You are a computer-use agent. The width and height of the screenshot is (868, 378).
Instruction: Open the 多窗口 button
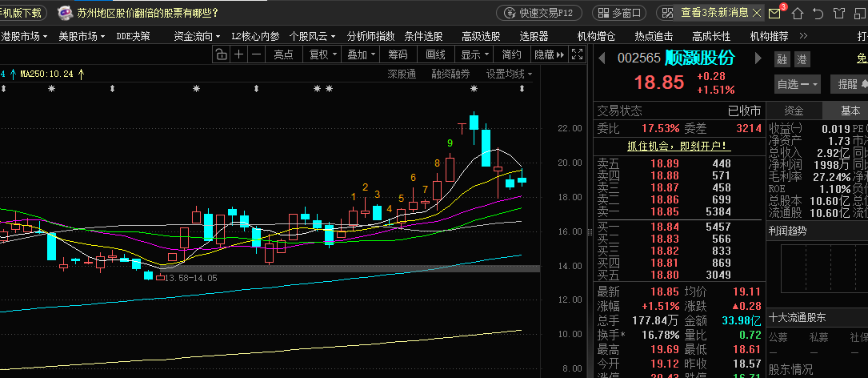click(619, 13)
